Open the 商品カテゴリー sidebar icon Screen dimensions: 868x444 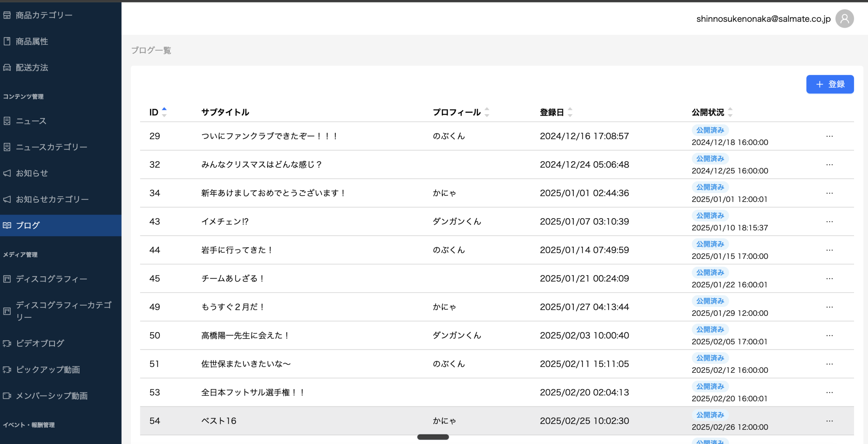(x=7, y=15)
